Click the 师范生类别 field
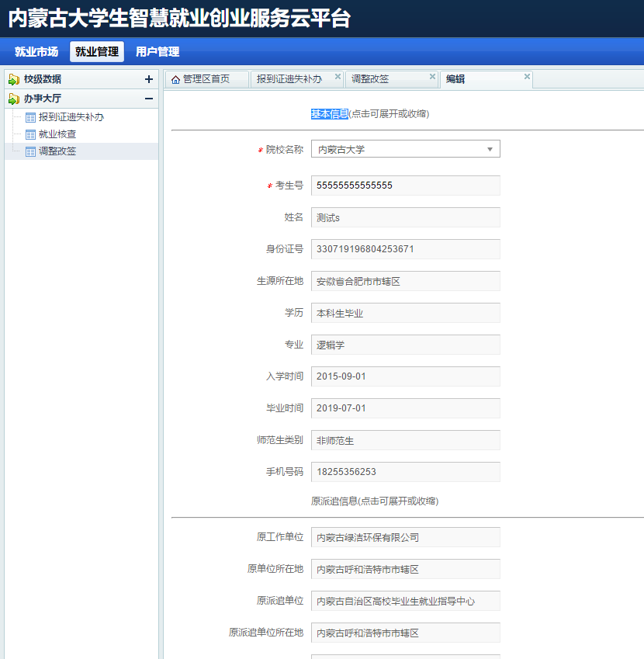The height and width of the screenshot is (659, 644). (x=405, y=440)
